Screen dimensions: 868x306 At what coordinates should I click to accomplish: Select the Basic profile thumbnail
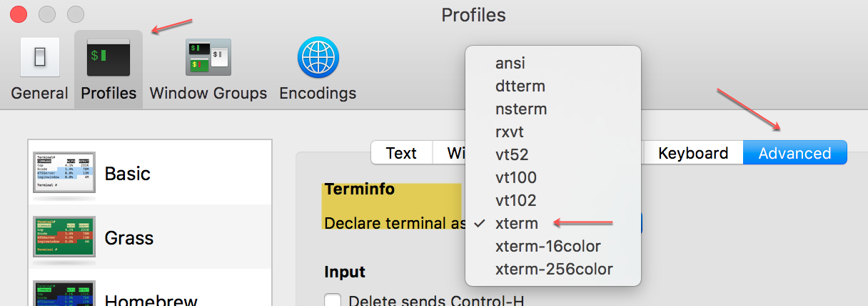[x=64, y=172]
